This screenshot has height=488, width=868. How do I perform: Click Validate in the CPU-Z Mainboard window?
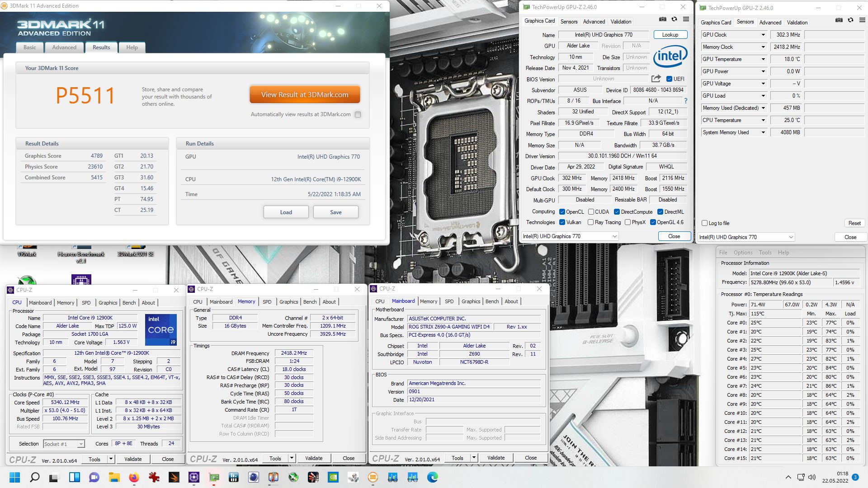coord(496,458)
